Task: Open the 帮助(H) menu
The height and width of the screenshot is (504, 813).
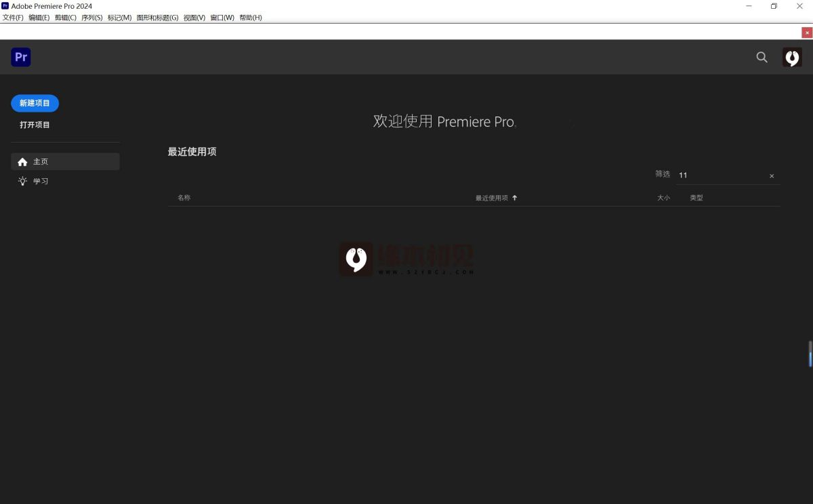Action: (251, 18)
